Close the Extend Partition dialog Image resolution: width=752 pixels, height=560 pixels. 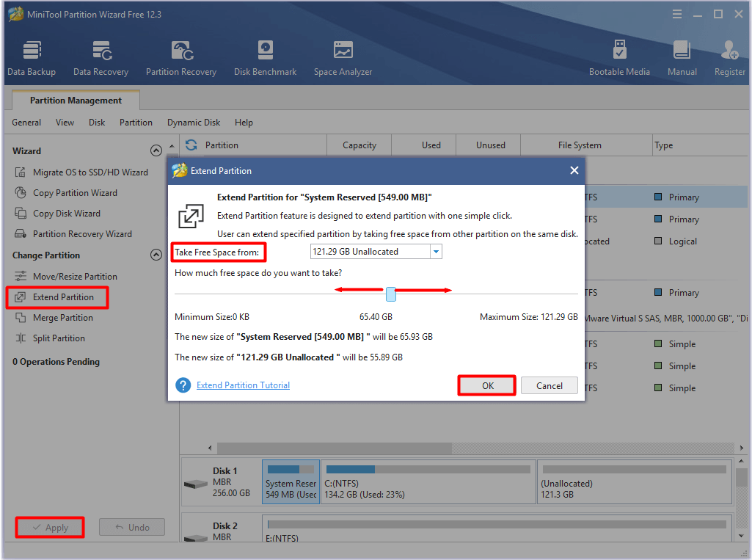[574, 170]
